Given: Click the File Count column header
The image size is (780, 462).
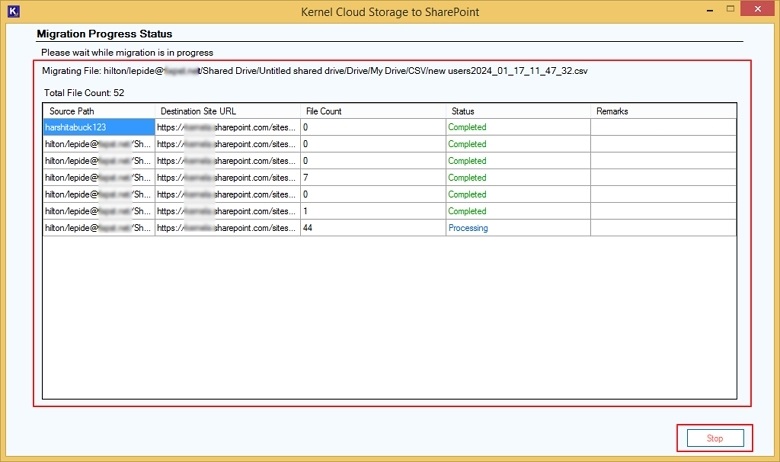Looking at the screenshot, I should pos(373,111).
